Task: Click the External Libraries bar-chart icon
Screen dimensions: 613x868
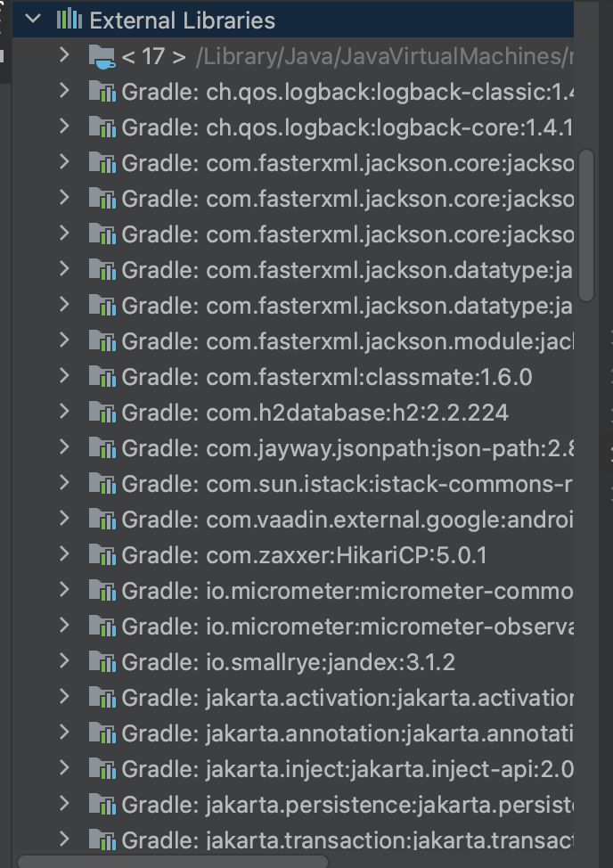Action: pyautogui.click(x=69, y=20)
